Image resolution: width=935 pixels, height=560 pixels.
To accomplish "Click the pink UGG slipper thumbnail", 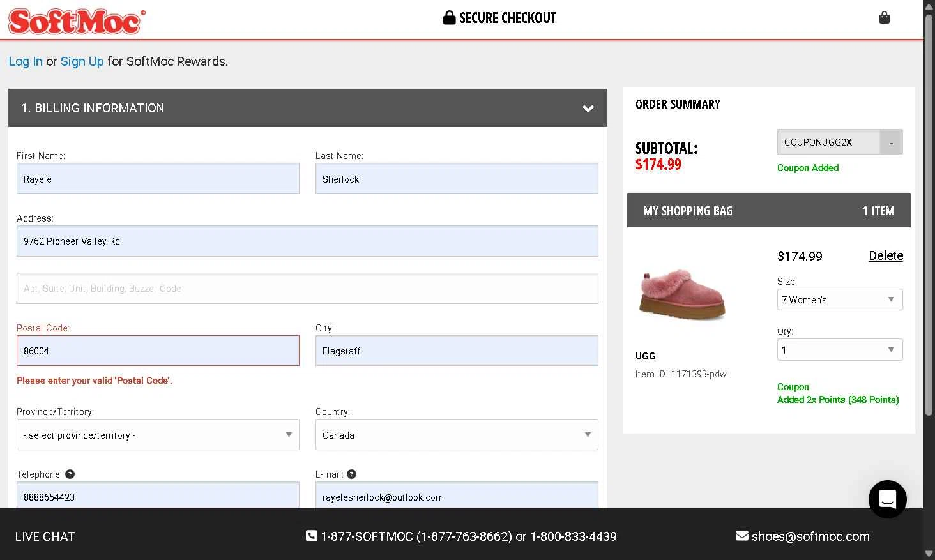I will tap(682, 294).
